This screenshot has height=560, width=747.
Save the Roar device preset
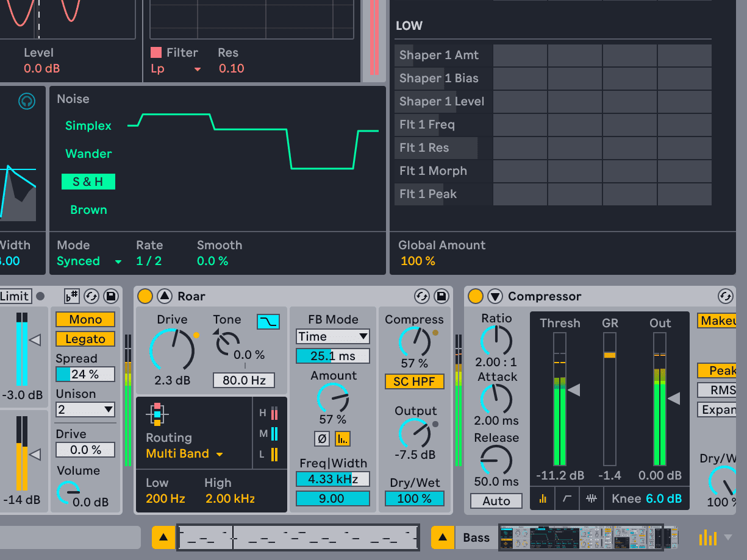441,297
